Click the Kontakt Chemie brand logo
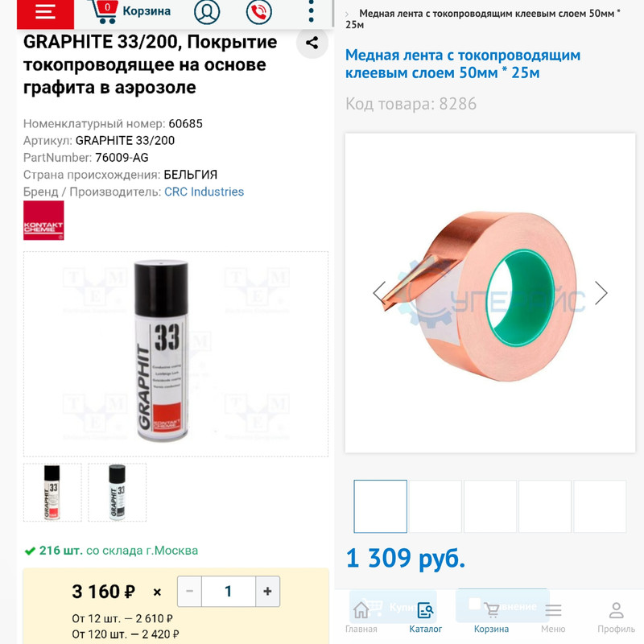644x644 pixels. click(x=43, y=220)
